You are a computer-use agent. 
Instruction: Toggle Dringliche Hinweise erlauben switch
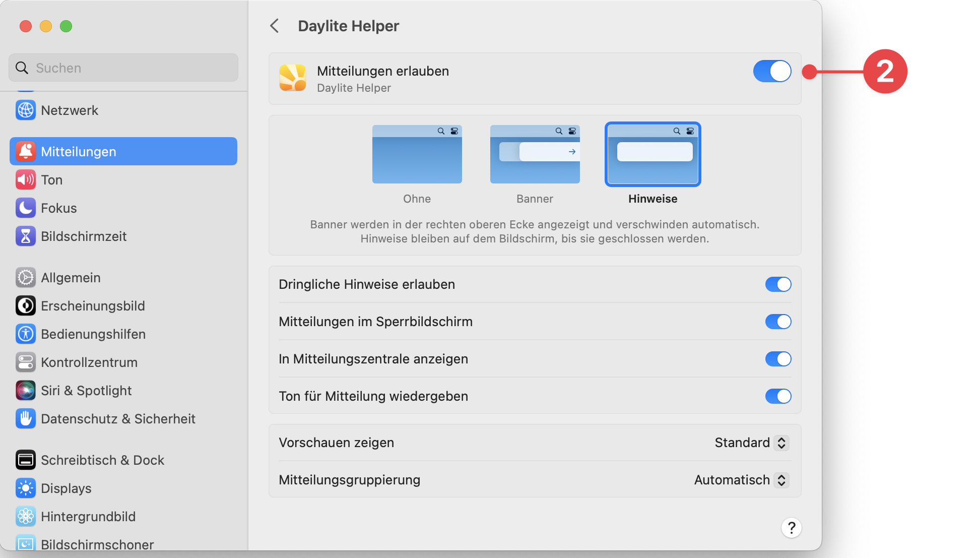point(778,284)
